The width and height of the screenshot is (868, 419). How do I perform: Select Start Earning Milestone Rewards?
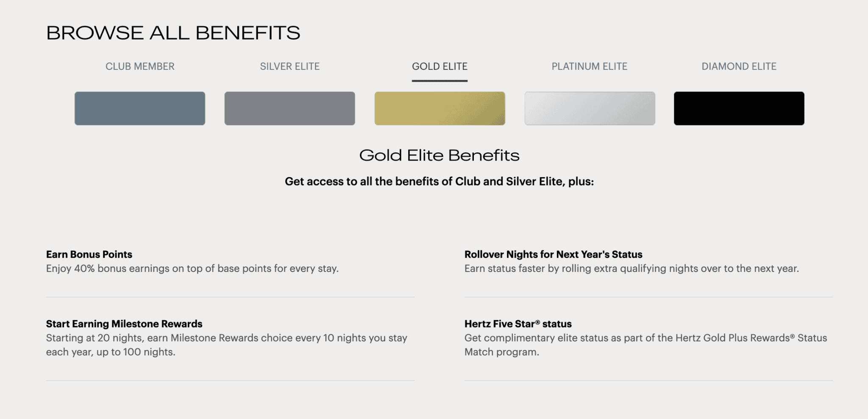[124, 324]
